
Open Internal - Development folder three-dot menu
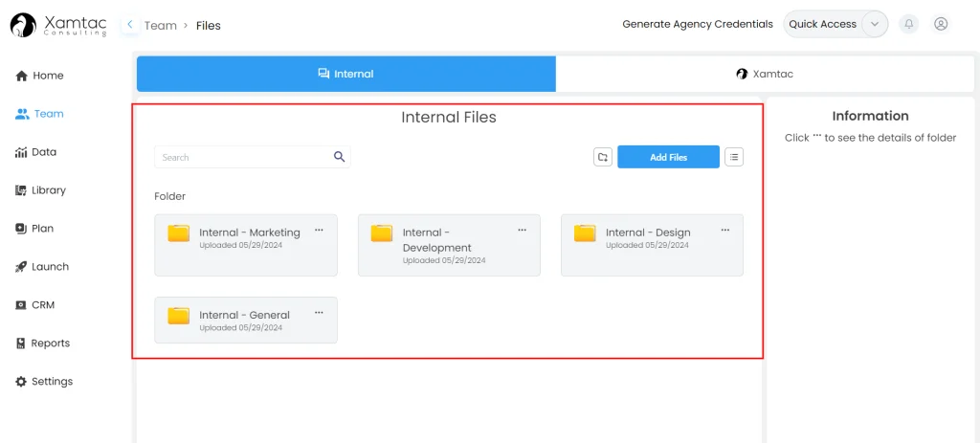[523, 231]
